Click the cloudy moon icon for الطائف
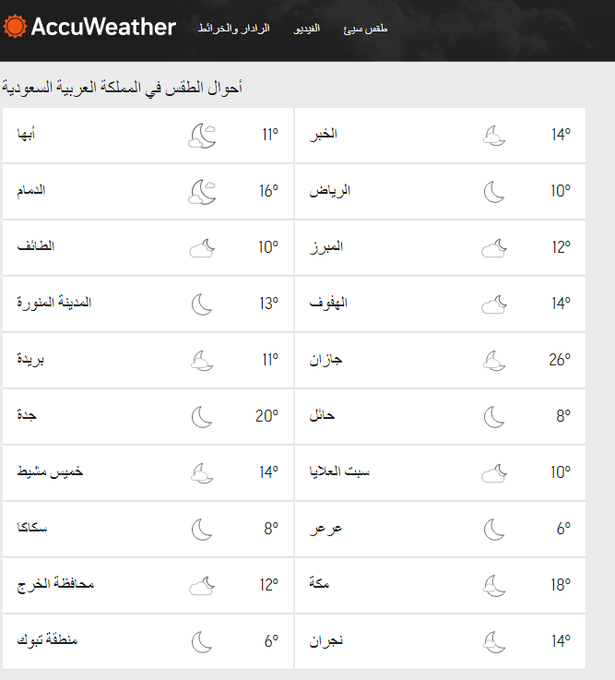Viewport: 615px width, 680px height. click(x=203, y=247)
